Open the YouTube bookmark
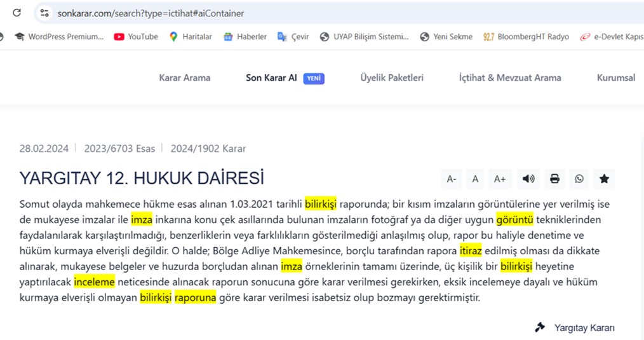This screenshot has height=340, width=644. click(x=136, y=37)
